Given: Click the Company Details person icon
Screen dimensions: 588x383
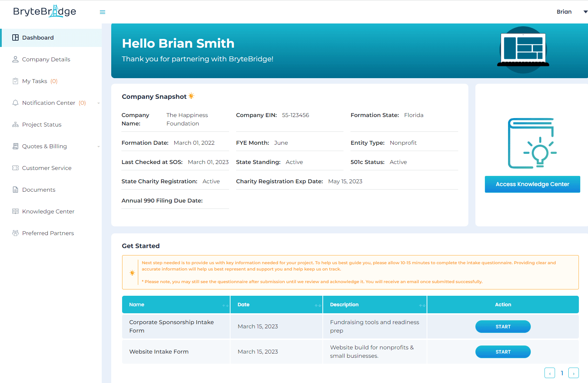Looking at the screenshot, I should [x=15, y=59].
